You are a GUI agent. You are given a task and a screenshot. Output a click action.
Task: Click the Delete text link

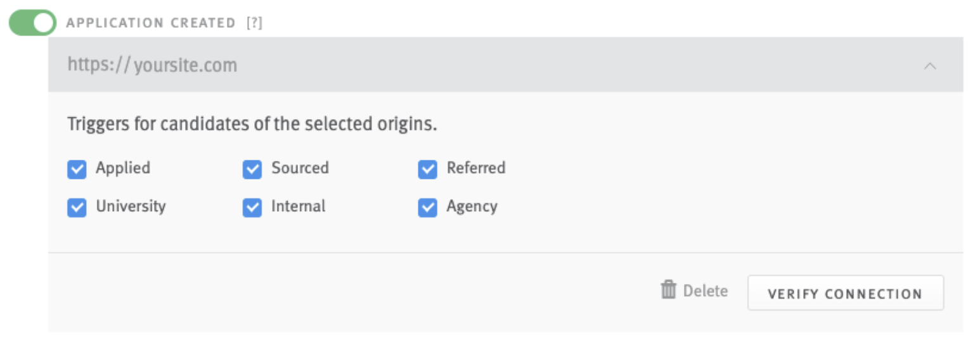pos(705,291)
